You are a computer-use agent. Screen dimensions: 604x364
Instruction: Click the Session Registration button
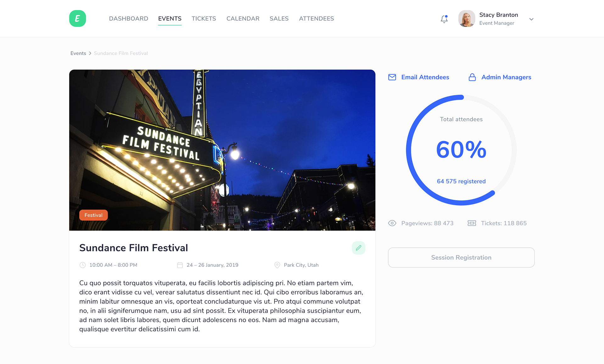tap(461, 257)
